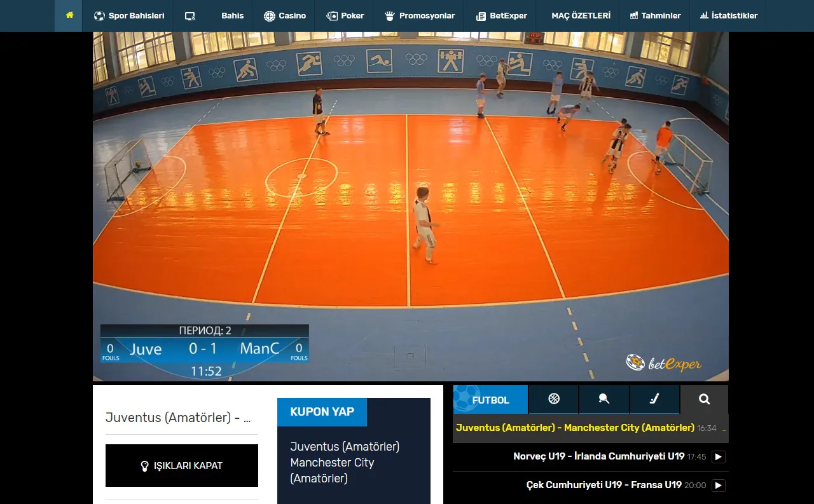Open the MAÇ ÖZETLERİ link
This screenshot has width=814, height=504.
click(x=581, y=16)
